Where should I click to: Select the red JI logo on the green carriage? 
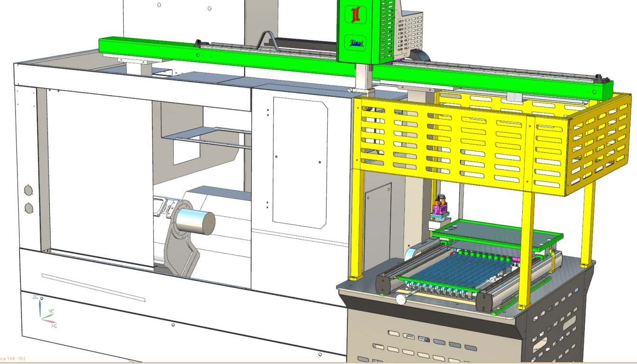coord(355,15)
